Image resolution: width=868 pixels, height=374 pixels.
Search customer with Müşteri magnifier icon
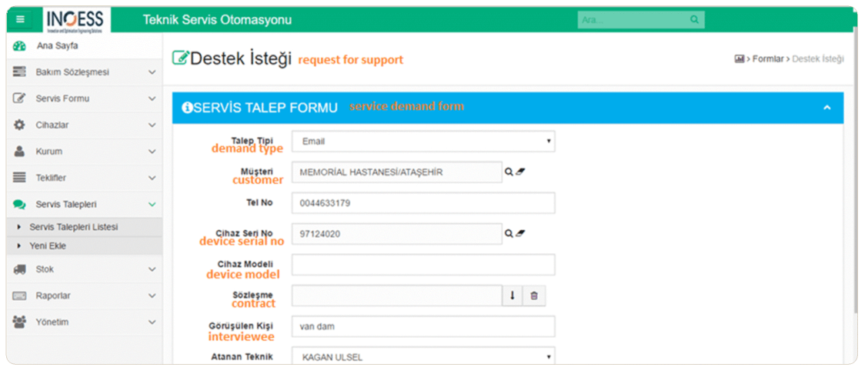(508, 172)
